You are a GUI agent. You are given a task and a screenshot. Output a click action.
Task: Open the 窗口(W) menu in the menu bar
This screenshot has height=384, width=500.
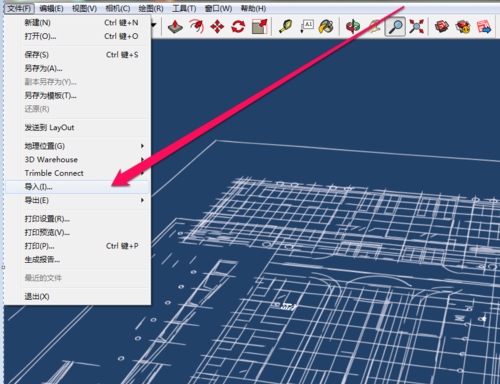(x=218, y=8)
